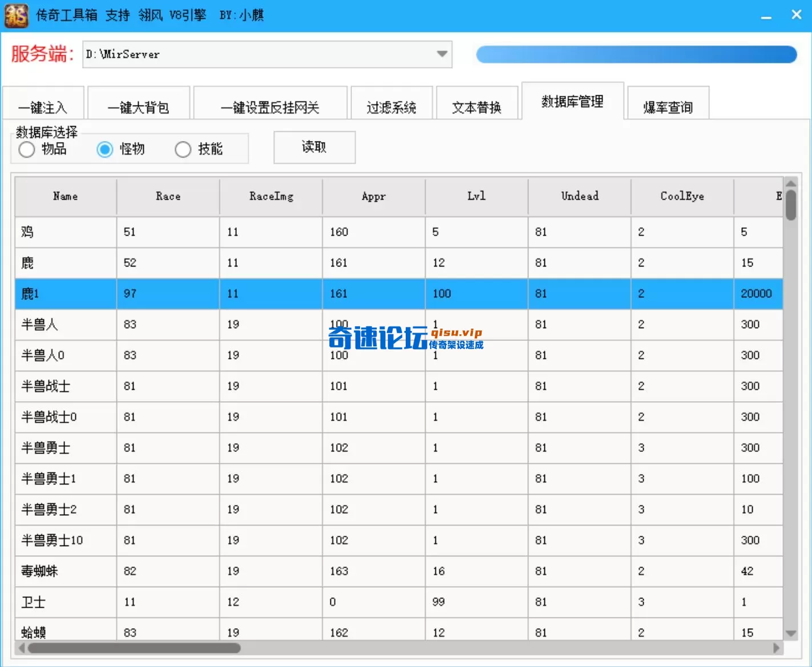Select the 怪物 radio button
The height and width of the screenshot is (667, 812).
(104, 149)
